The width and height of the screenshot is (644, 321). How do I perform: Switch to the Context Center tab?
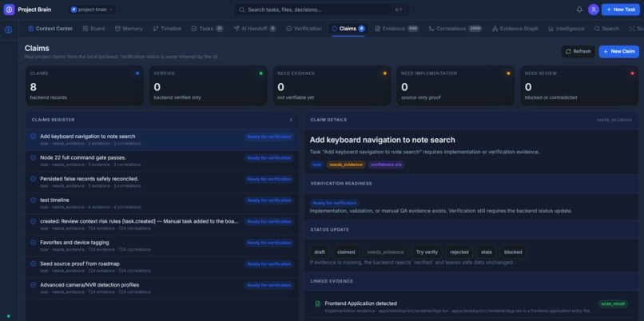point(50,29)
